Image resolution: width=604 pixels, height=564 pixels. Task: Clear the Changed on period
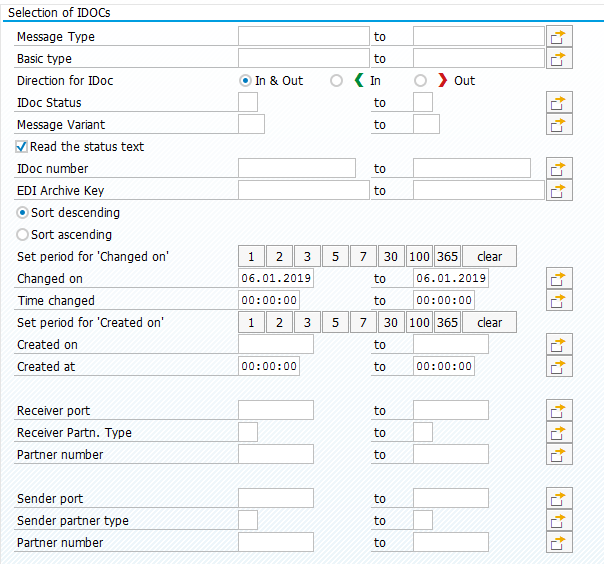tap(489, 256)
